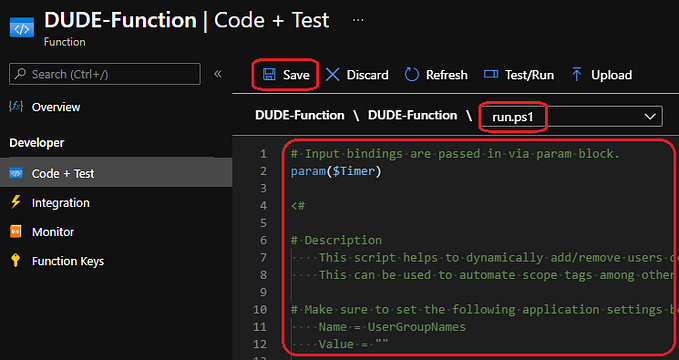Click the 'Name = UserGroupNames' line
This screenshot has height=360, width=679.
(392, 327)
